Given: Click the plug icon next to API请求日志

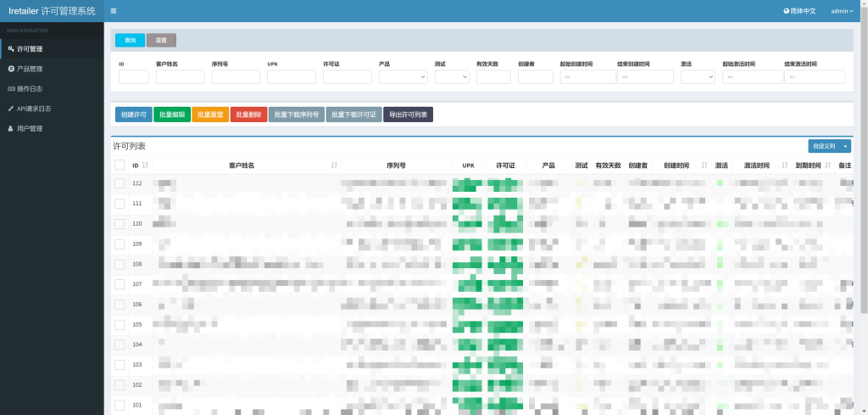Looking at the screenshot, I should tap(10, 109).
